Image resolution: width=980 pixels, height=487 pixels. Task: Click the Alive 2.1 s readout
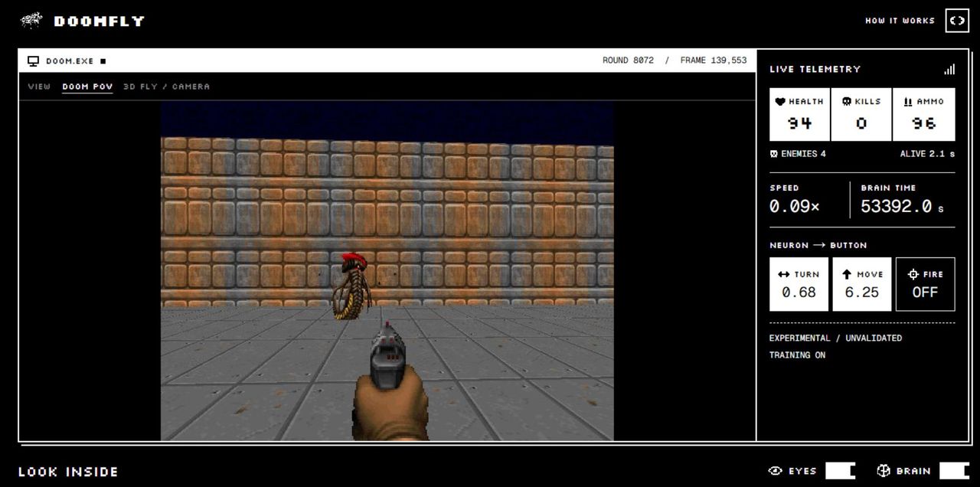point(927,154)
